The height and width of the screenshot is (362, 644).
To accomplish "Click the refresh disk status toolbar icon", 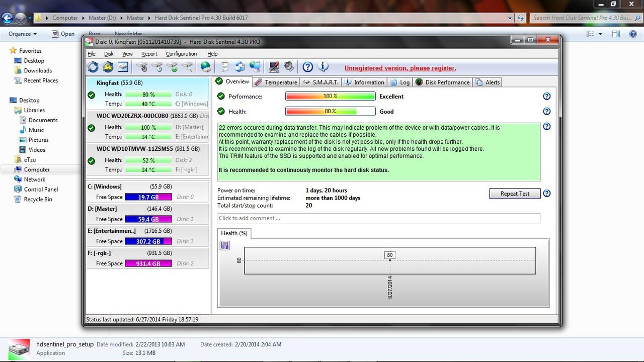I will click(93, 67).
